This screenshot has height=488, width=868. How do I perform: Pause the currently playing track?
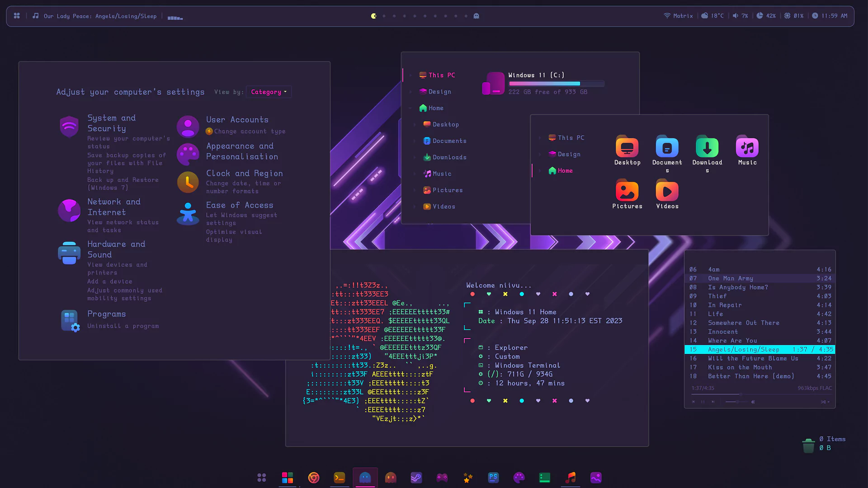click(703, 402)
